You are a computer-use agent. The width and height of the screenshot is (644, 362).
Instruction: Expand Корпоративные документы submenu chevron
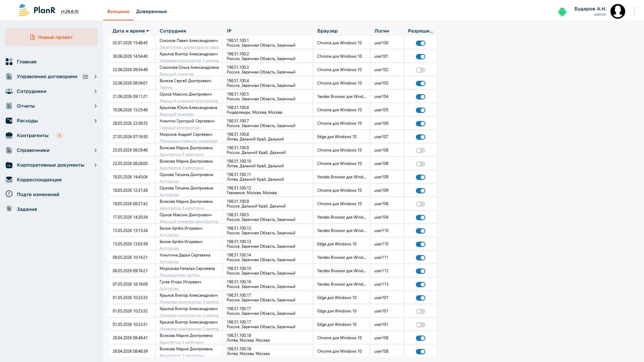tap(96, 165)
